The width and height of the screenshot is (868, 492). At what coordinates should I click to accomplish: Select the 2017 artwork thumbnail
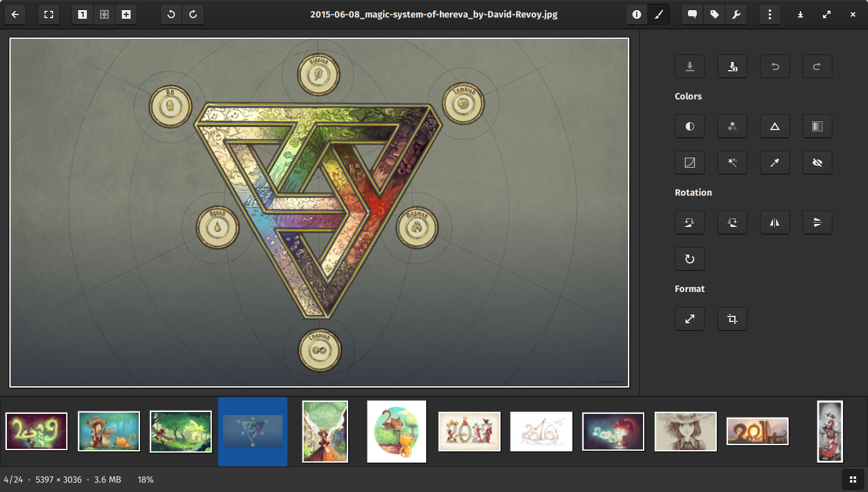469,431
